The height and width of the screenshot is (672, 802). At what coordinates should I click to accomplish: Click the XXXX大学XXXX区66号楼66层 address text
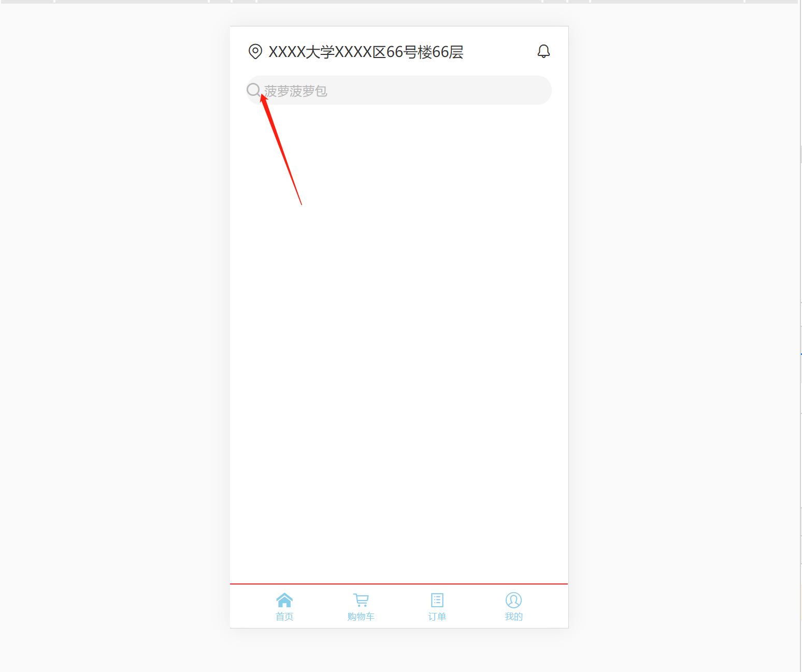(x=366, y=52)
